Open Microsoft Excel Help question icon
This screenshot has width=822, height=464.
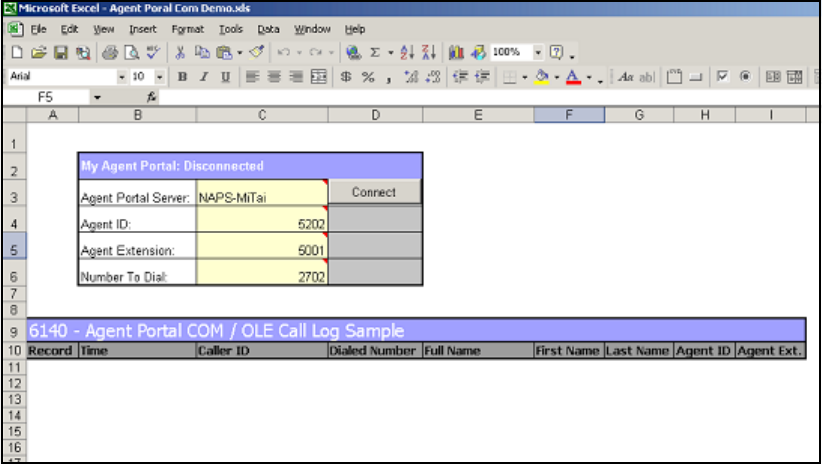556,52
